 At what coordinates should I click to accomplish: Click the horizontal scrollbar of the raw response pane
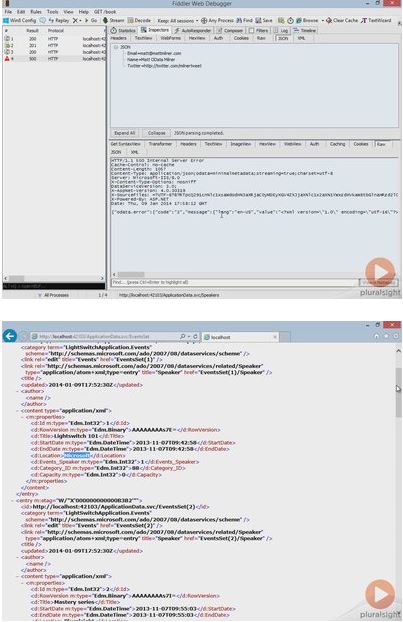(x=256, y=275)
